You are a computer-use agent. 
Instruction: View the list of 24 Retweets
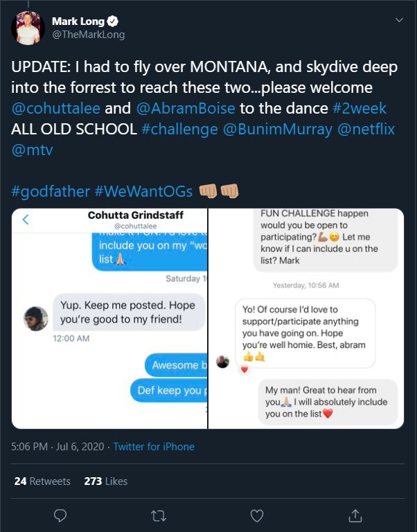pos(42,481)
